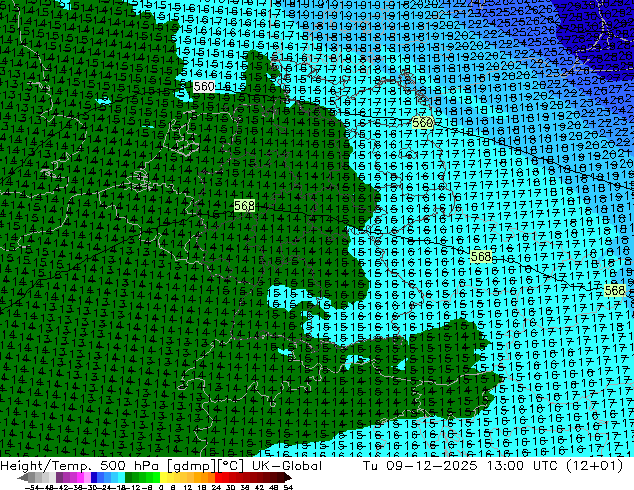Pick the bright yellow swatch in the legend

pos(163,477)
